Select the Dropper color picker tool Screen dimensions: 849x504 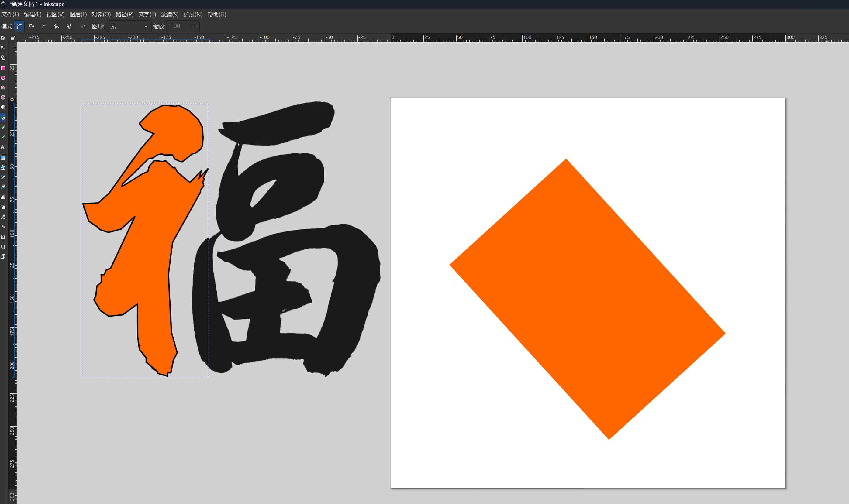(x=3, y=177)
